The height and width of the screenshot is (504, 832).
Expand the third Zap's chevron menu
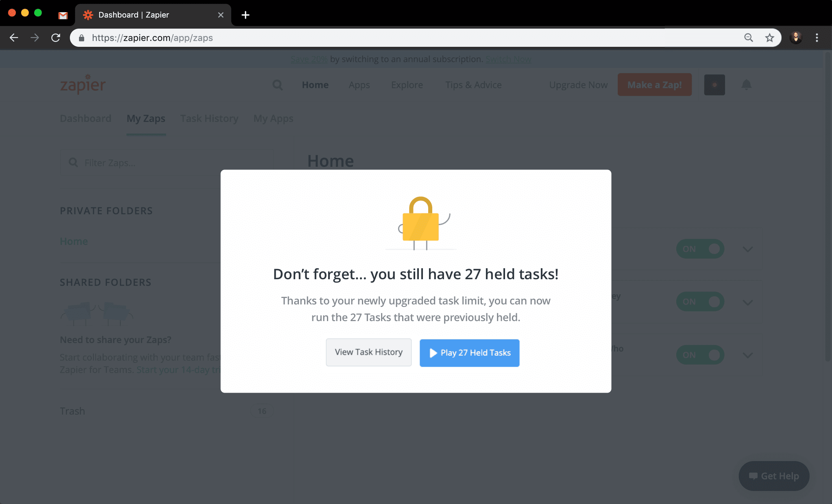coord(747,355)
